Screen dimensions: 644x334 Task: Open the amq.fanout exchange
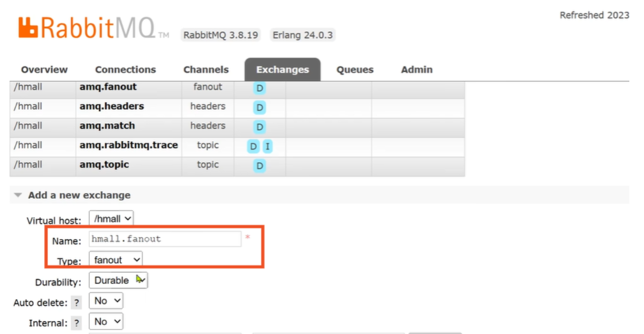[x=108, y=87]
